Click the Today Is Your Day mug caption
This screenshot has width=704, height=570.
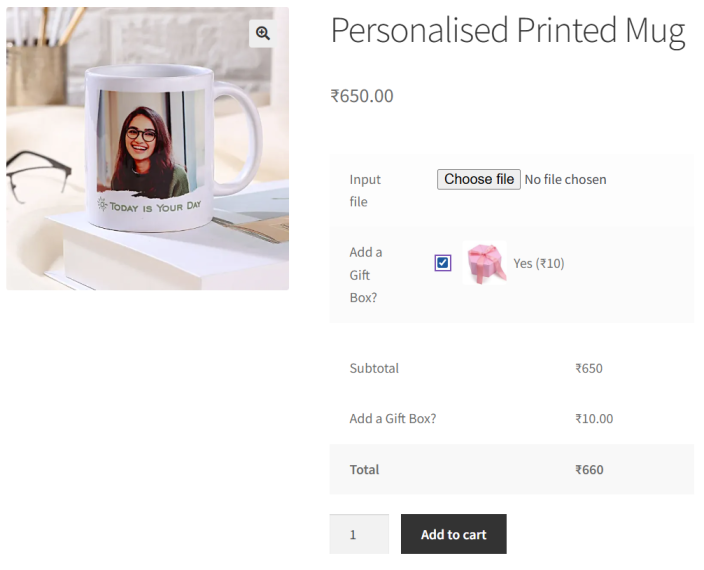(x=150, y=206)
